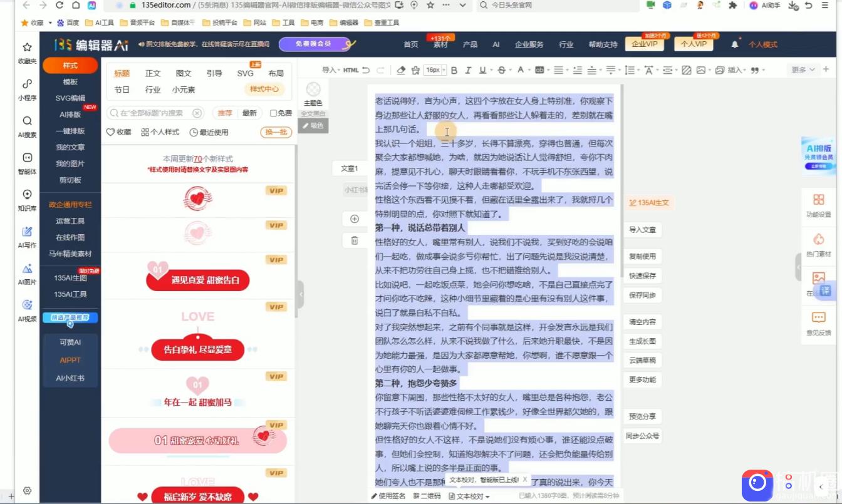Click the undo arrow
Viewport: 842px width, 504px height.
[366, 70]
